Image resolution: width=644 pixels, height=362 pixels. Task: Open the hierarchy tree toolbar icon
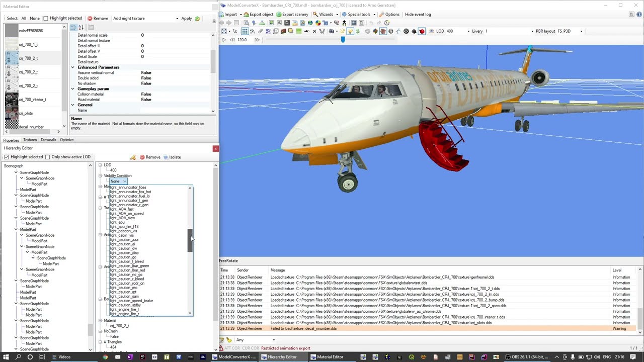[262, 23]
